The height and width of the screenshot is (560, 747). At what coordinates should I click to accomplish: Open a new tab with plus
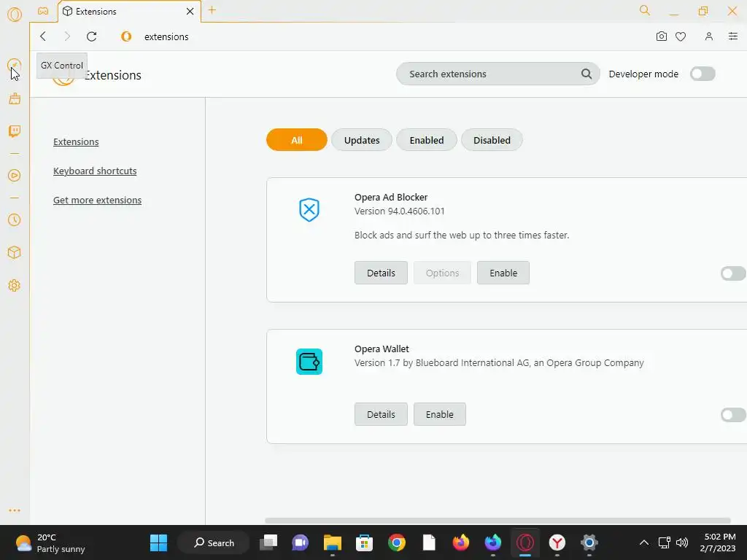coord(212,10)
